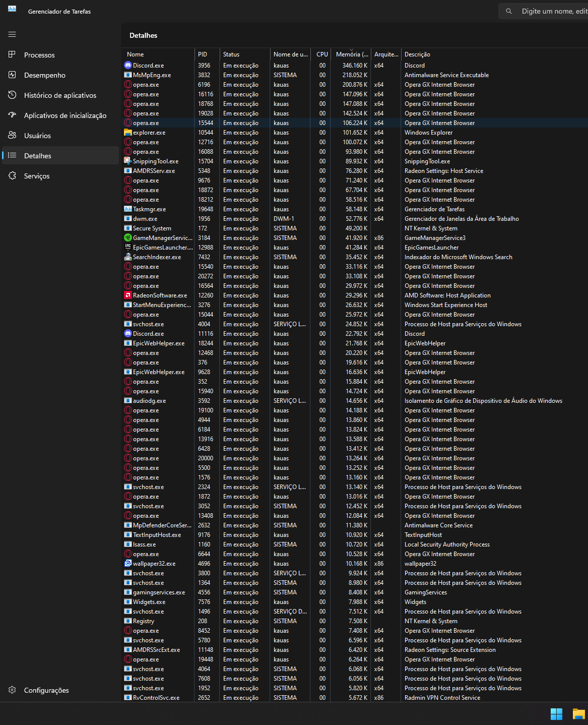Sort by the Nome column header
Viewport: 588px width, 725px height.
158,54
